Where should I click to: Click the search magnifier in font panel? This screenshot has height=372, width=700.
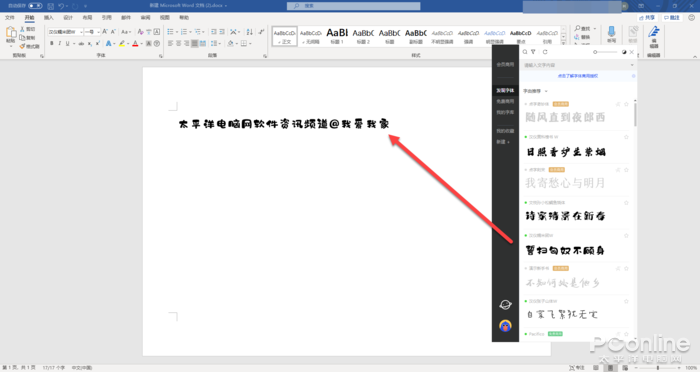pos(525,52)
